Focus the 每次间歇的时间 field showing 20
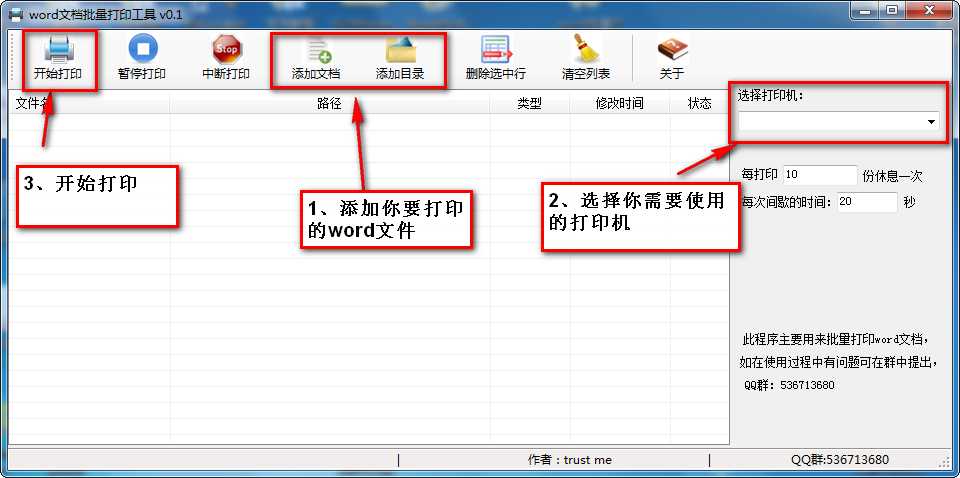 [866, 201]
